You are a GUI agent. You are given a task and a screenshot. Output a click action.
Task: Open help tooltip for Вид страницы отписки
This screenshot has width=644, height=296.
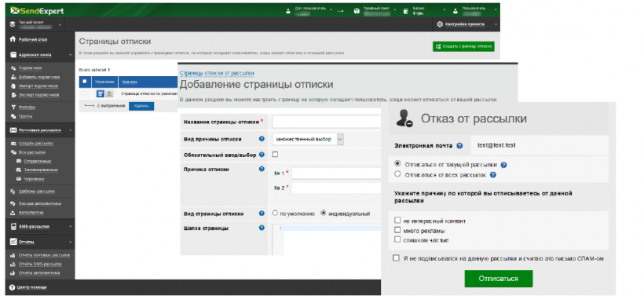pyautogui.click(x=262, y=214)
